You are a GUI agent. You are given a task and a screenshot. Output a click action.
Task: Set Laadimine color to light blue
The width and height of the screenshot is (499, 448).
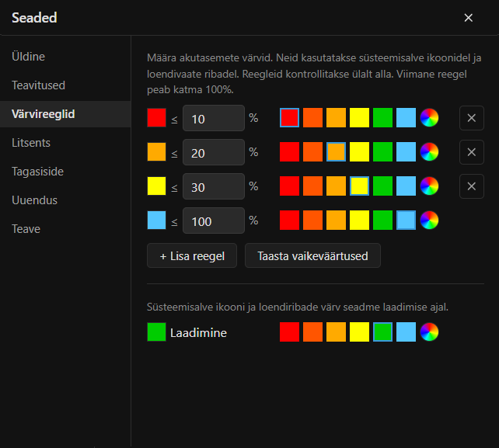pos(406,332)
